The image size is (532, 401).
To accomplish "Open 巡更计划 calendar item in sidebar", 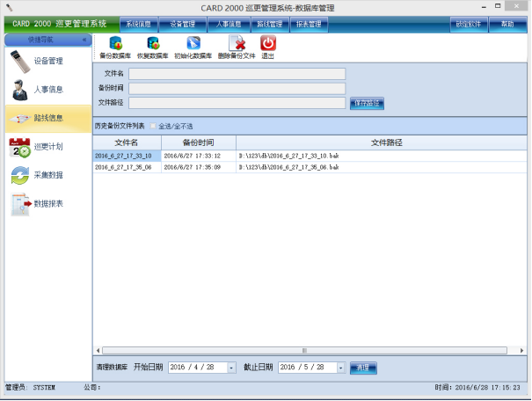I will click(48, 147).
